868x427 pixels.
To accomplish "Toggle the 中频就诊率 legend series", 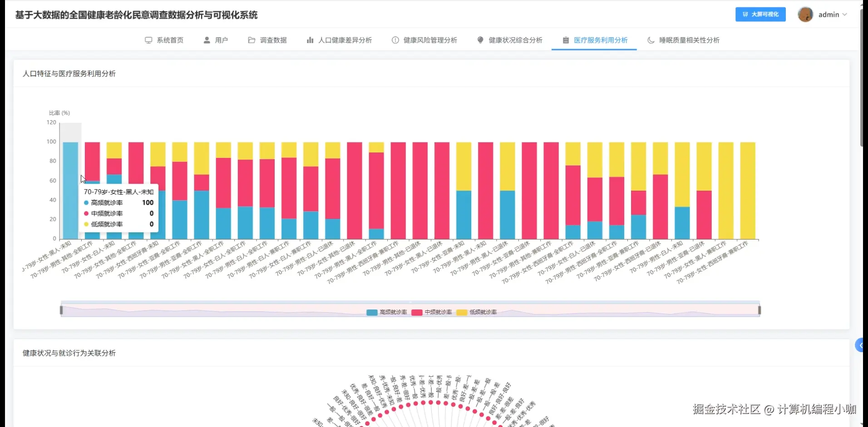I will coord(432,312).
